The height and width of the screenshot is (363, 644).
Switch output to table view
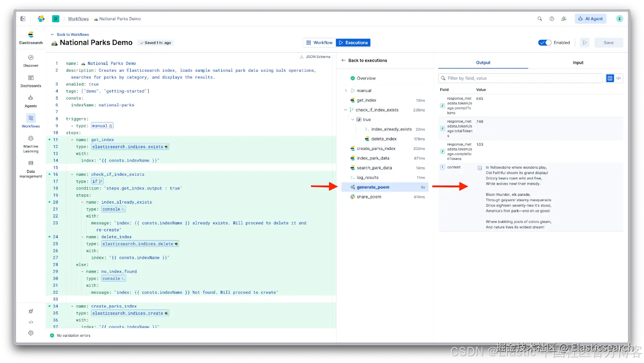610,78
